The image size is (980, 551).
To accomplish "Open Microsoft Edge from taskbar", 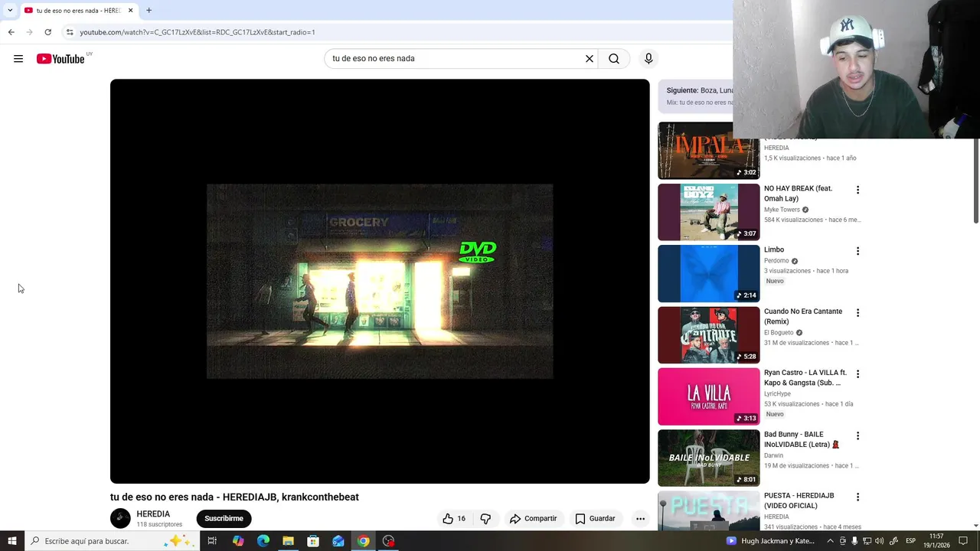I will (263, 541).
